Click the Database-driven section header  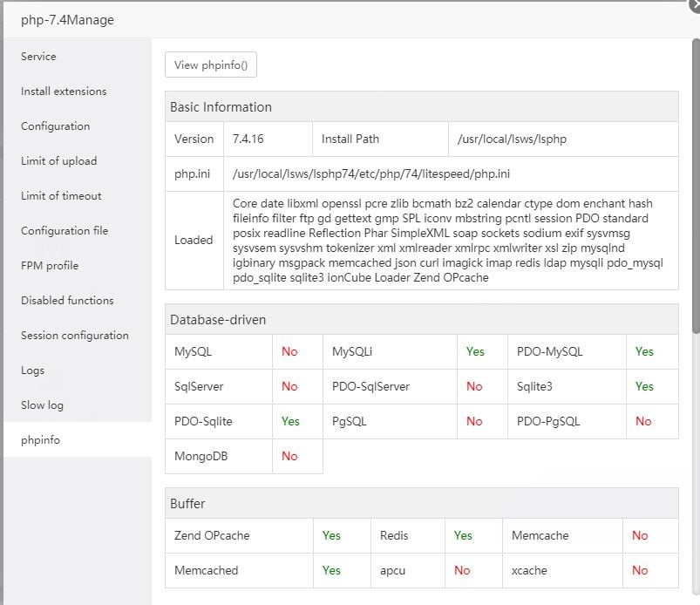point(218,320)
